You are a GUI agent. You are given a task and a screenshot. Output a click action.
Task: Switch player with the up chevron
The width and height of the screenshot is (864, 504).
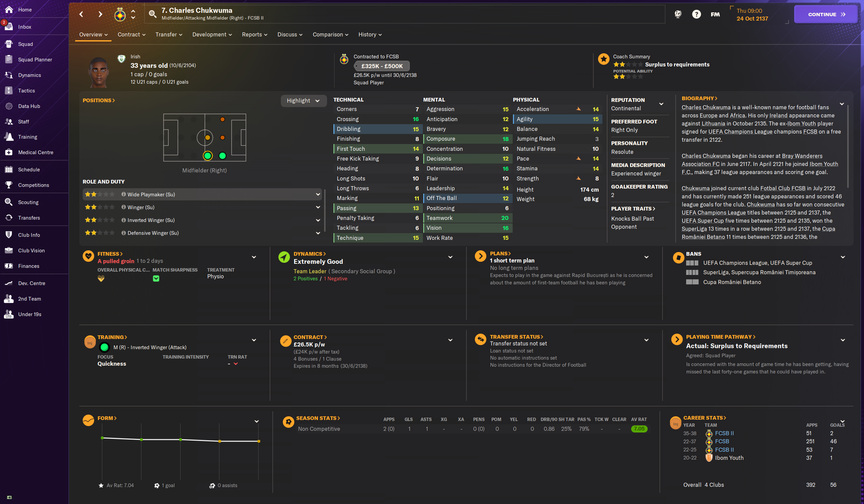point(133,11)
